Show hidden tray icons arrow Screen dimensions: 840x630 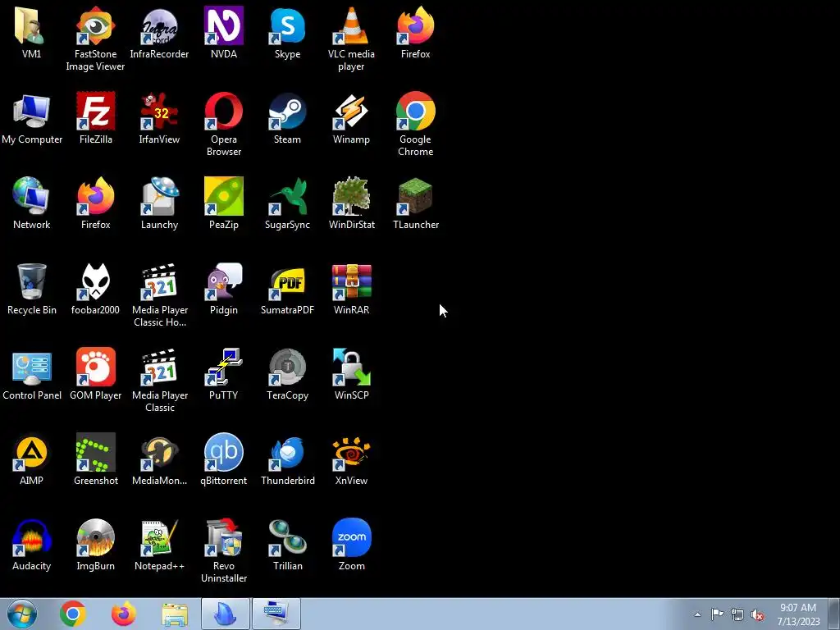[697, 614]
